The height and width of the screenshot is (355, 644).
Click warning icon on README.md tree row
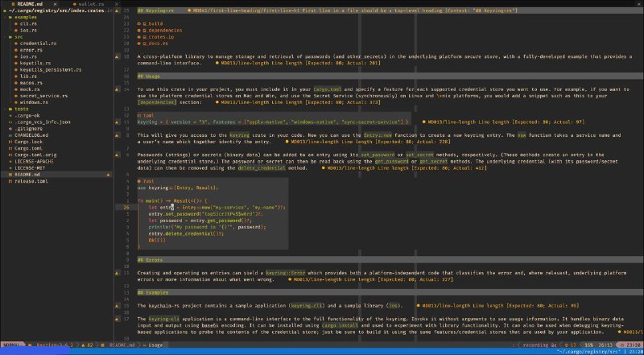click(x=108, y=175)
